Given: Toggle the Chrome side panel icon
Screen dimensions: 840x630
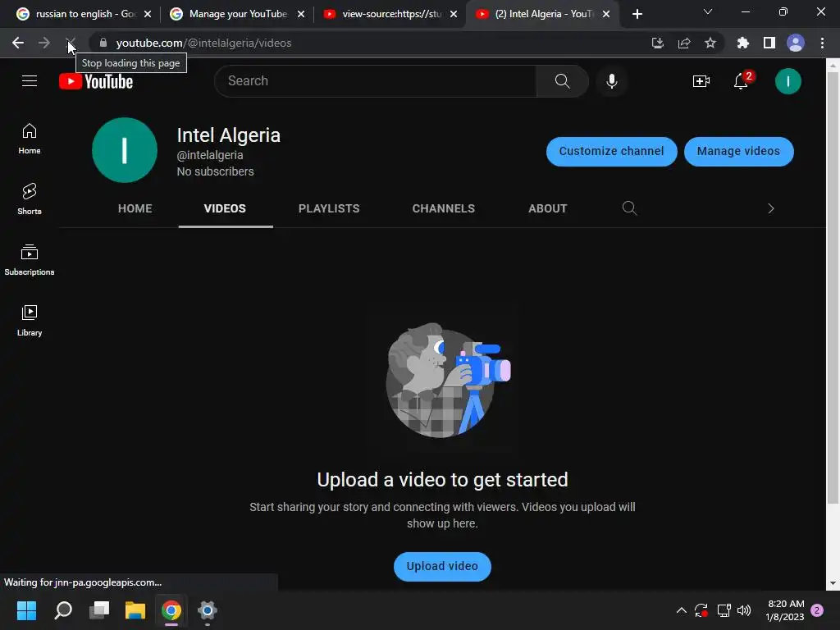Looking at the screenshot, I should [769, 43].
